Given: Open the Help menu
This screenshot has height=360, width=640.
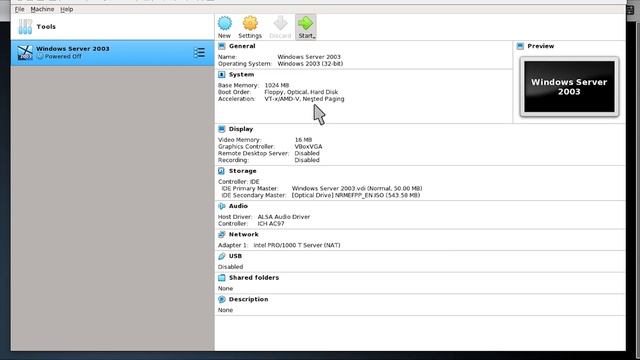Looking at the screenshot, I should [x=67, y=9].
